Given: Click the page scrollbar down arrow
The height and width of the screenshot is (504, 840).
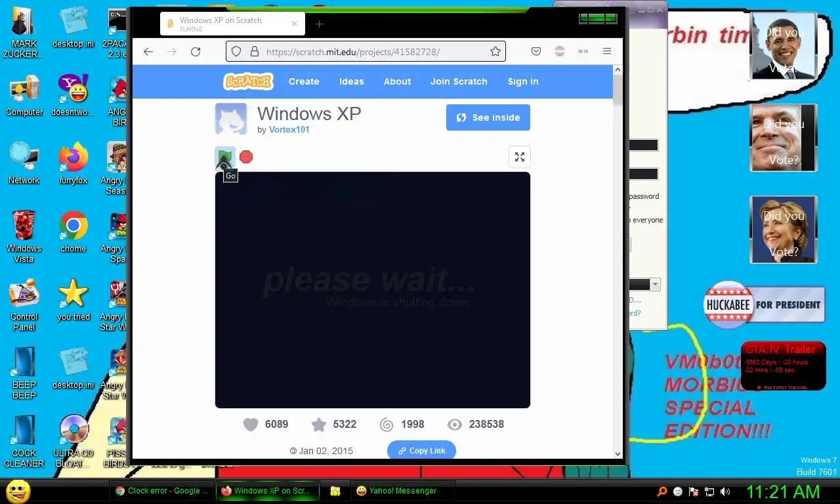Looking at the screenshot, I should 618,453.
